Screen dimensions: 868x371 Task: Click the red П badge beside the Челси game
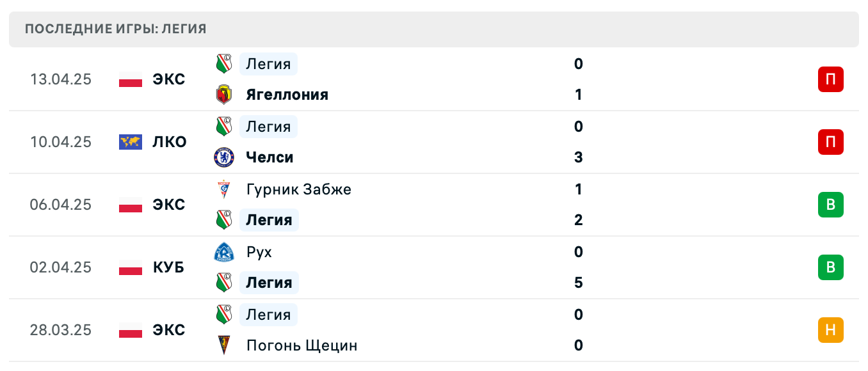[831, 142]
